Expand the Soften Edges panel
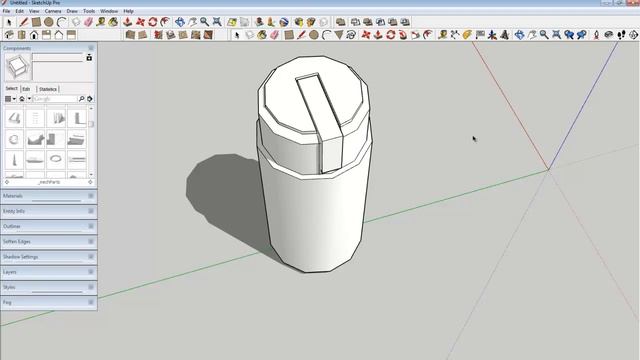This screenshot has height=360, width=640. 49,242
